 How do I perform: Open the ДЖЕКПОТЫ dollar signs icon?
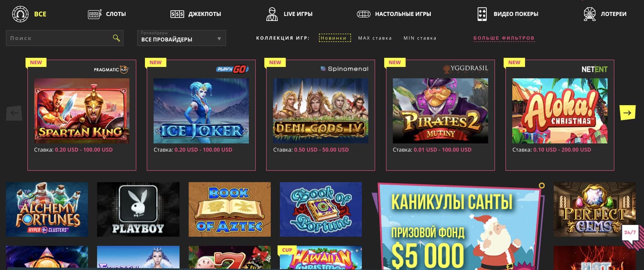(x=177, y=14)
